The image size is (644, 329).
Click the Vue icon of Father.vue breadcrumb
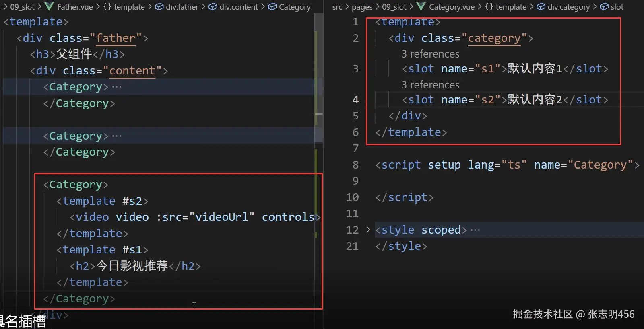49,7
